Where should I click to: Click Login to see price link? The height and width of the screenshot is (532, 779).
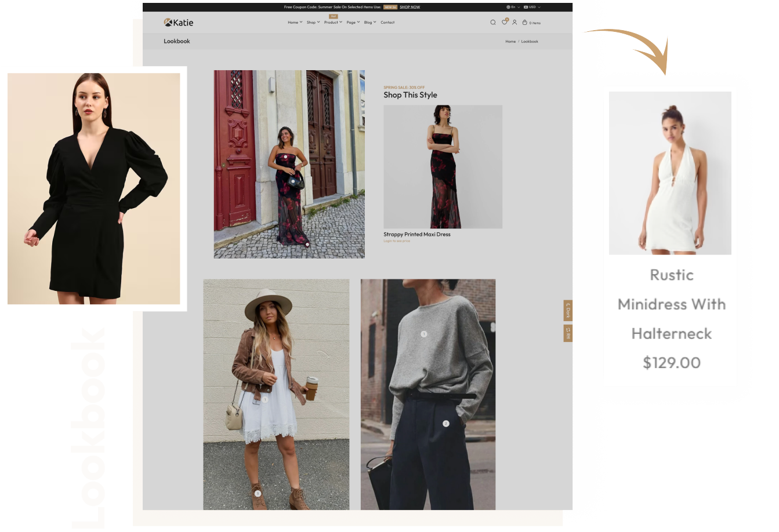pos(397,241)
